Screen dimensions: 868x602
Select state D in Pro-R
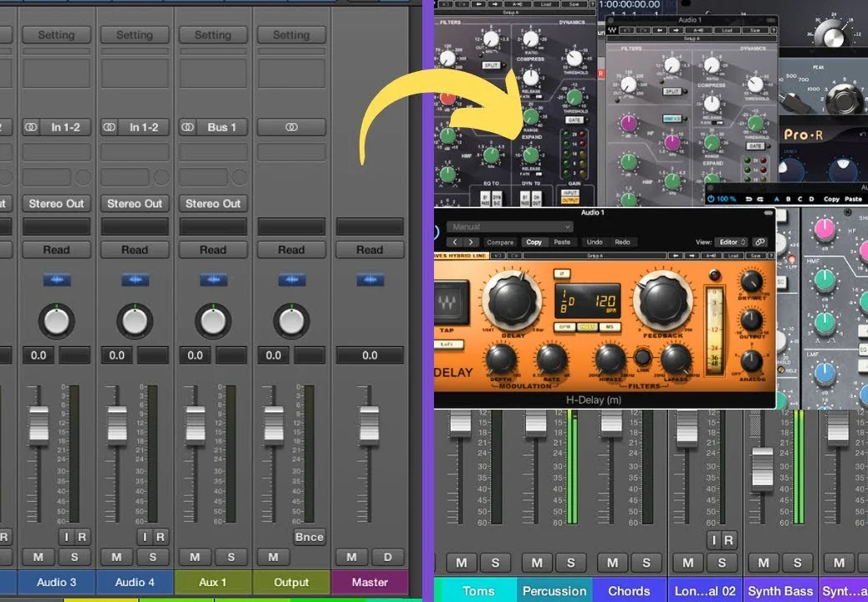point(811,199)
